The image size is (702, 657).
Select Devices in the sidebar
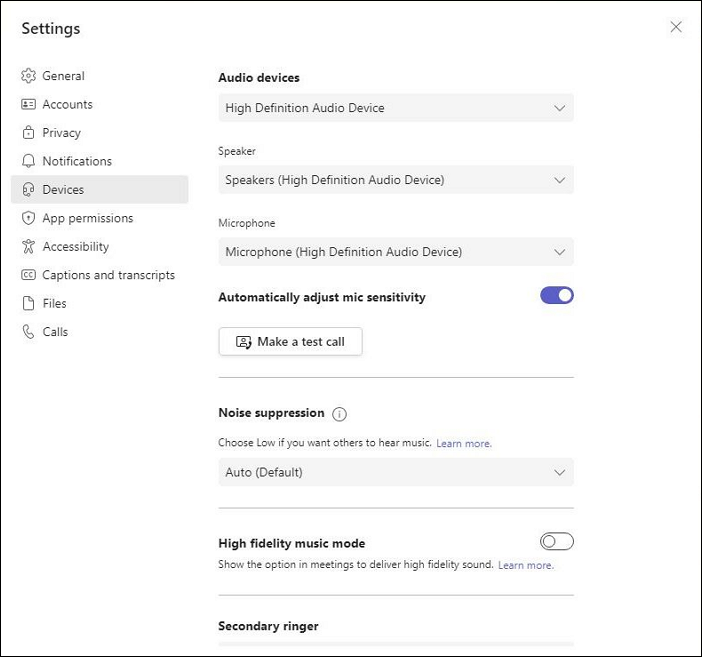pos(99,189)
